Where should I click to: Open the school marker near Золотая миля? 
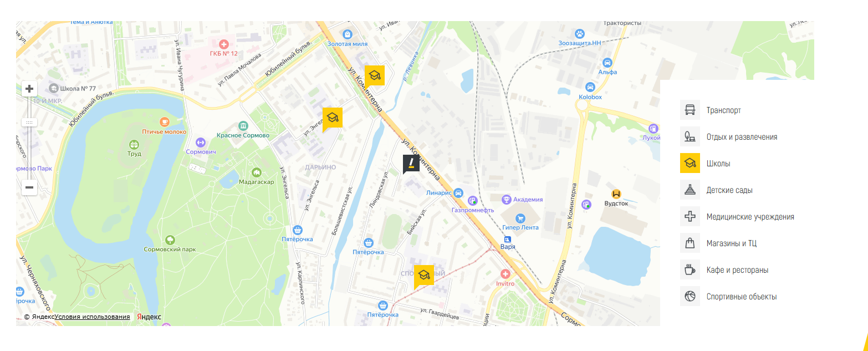[x=374, y=75]
